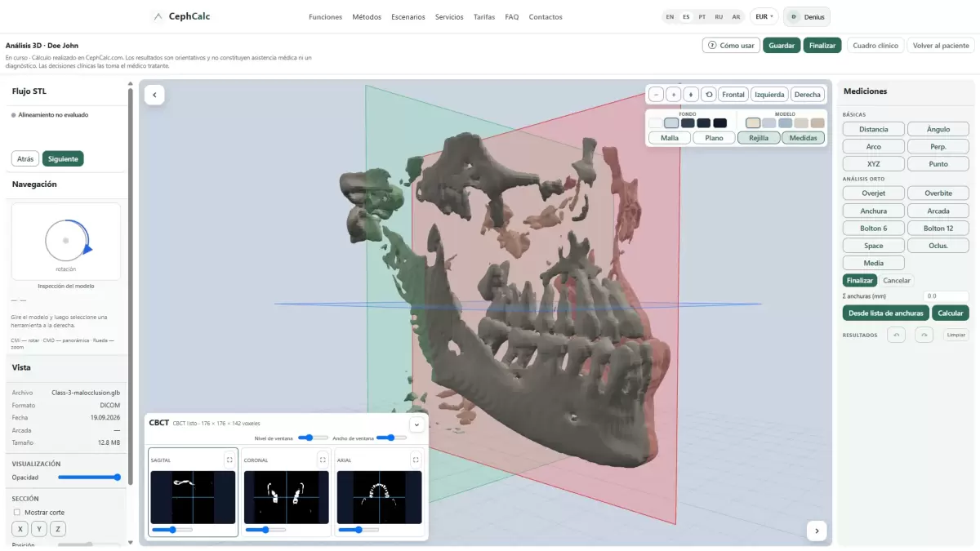
Task: Pick the darkest Fondo color swatch
Action: tap(719, 123)
